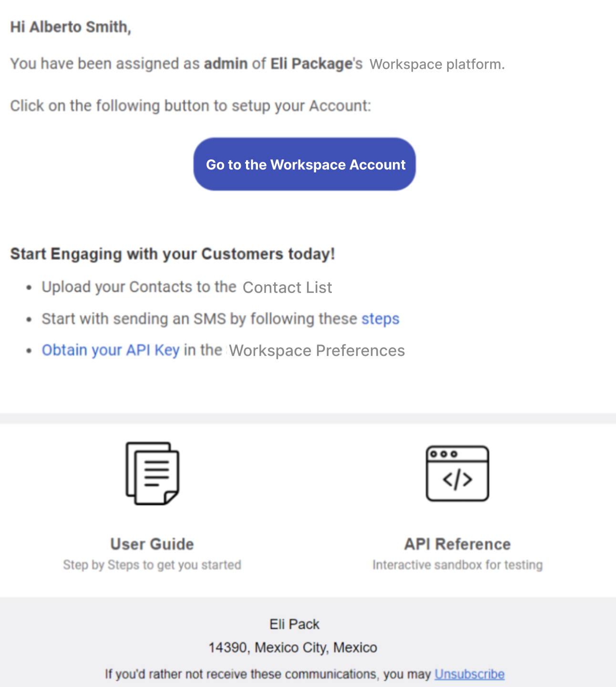Select the 'Workspace Preferences' text
The width and height of the screenshot is (616, 687).
[317, 351]
